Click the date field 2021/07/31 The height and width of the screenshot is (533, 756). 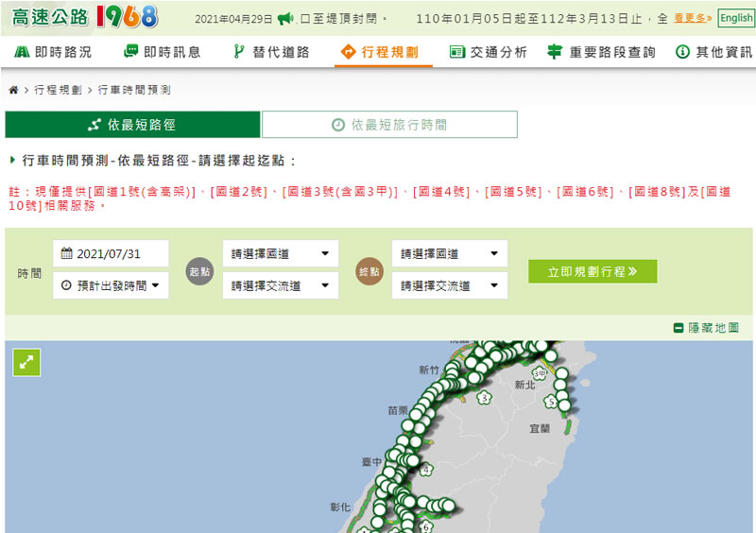(111, 253)
